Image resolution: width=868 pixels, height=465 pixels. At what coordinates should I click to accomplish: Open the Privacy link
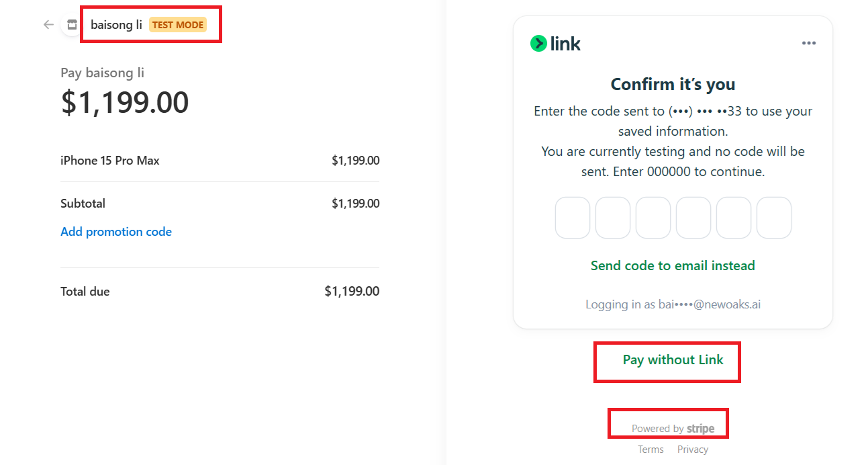coord(693,450)
